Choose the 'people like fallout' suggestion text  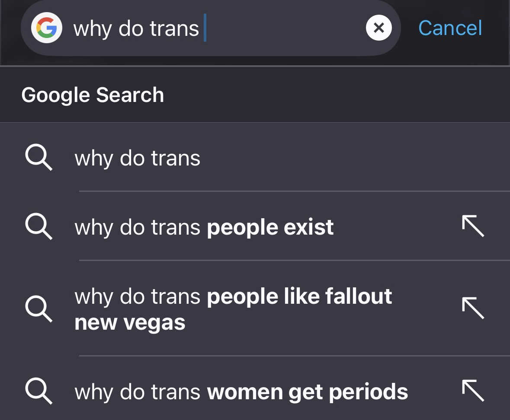point(234,297)
